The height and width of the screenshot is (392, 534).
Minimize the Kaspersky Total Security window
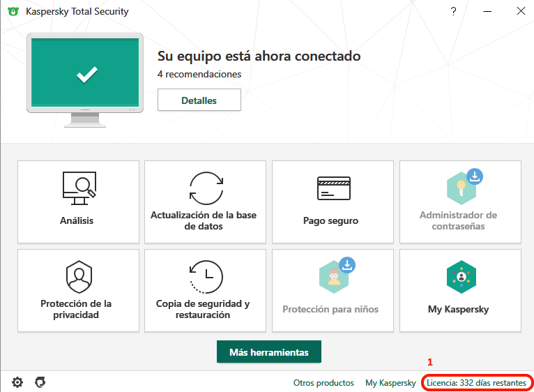pos(487,12)
